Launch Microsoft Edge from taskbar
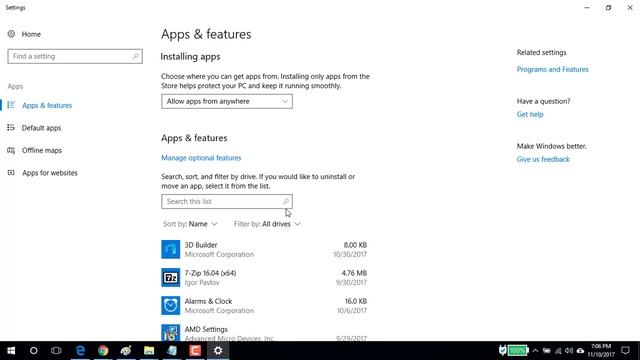 coord(80,351)
